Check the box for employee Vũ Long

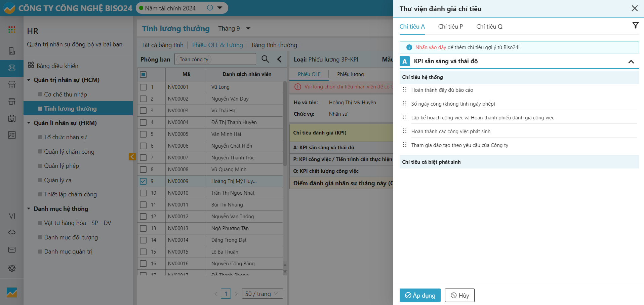point(143,87)
